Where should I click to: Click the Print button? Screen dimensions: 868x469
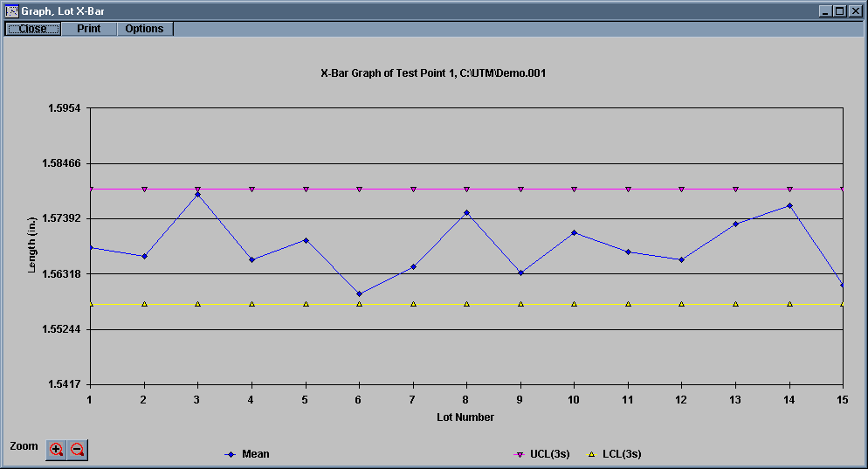89,29
